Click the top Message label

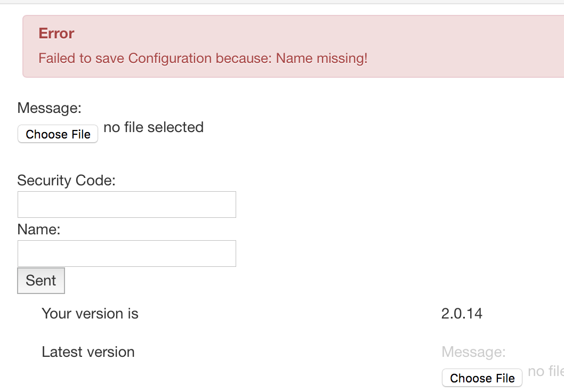tap(49, 108)
